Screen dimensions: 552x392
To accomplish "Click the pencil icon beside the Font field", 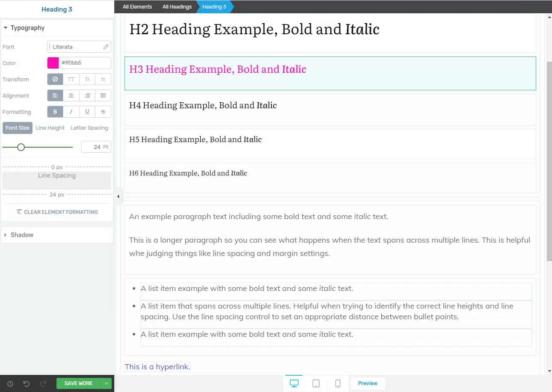I will point(106,47).
